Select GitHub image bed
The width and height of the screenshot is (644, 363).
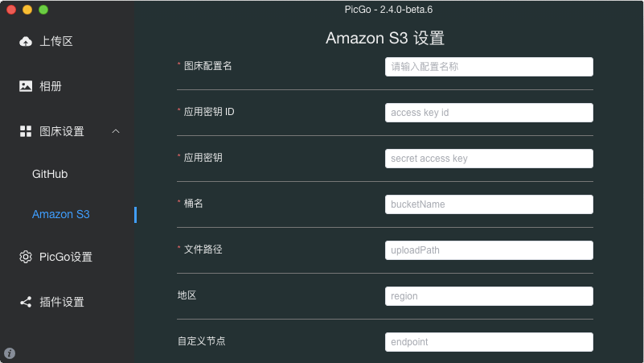click(50, 174)
